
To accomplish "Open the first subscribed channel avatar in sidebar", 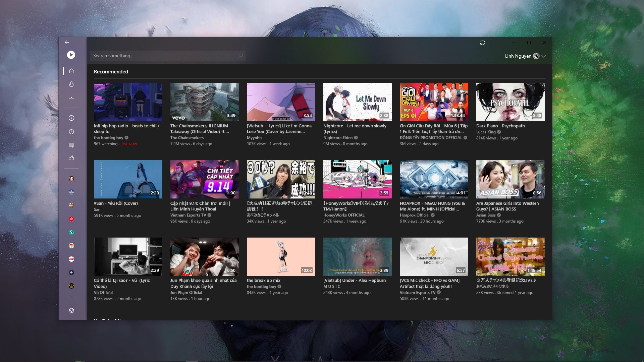I will pos(71,179).
